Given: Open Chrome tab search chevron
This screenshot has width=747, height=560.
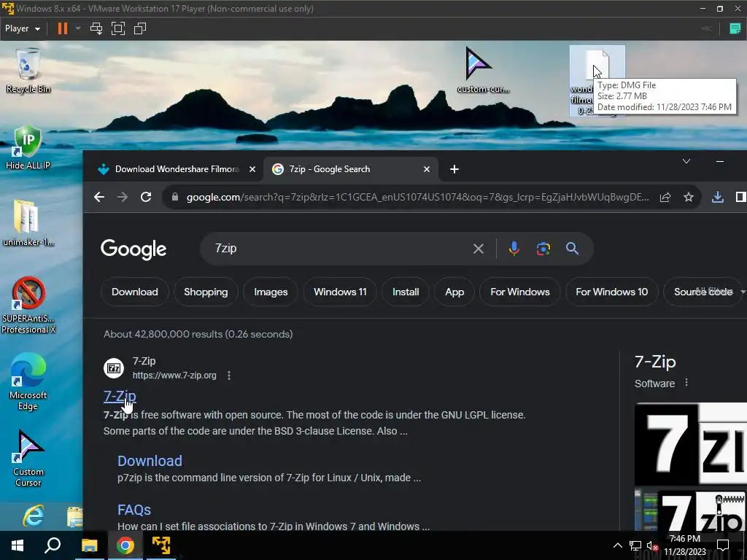Looking at the screenshot, I should [686, 161].
